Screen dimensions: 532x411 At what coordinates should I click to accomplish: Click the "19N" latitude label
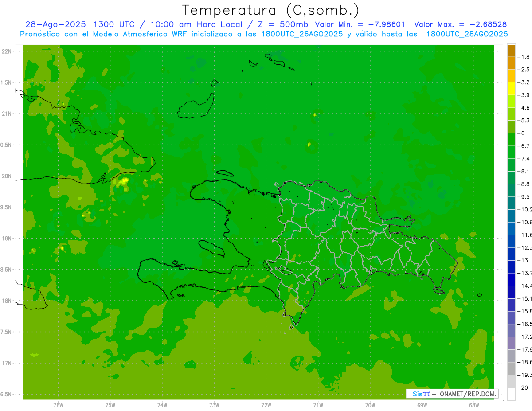tap(8, 239)
